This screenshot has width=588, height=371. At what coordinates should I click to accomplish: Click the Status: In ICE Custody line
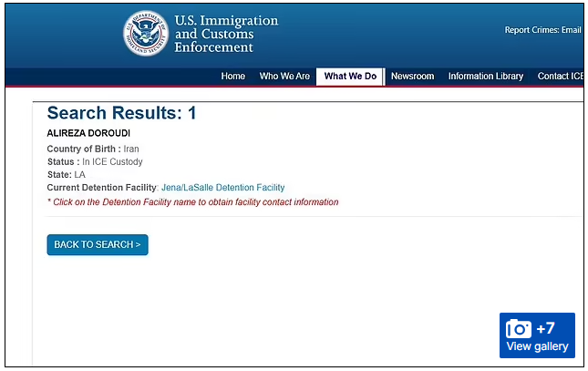pos(95,161)
